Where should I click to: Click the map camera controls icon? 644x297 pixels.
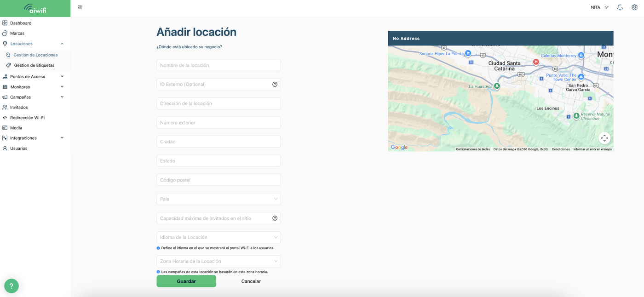pos(604,138)
